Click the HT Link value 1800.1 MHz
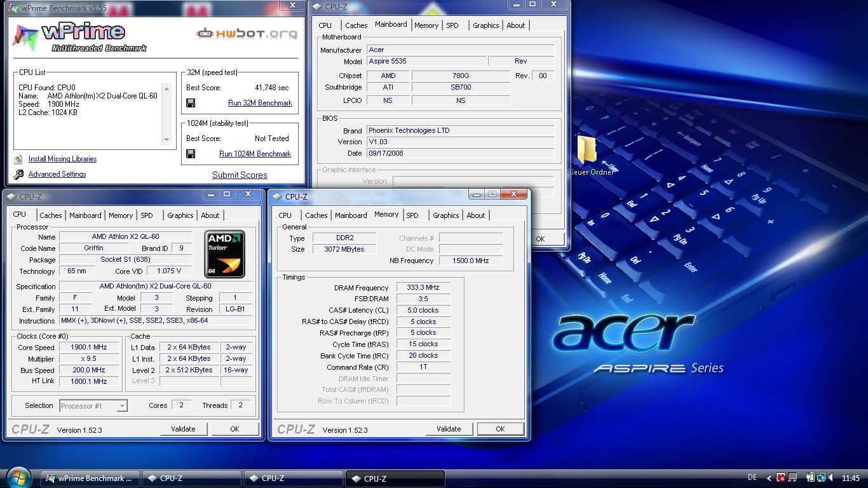The image size is (868, 488). 89,381
